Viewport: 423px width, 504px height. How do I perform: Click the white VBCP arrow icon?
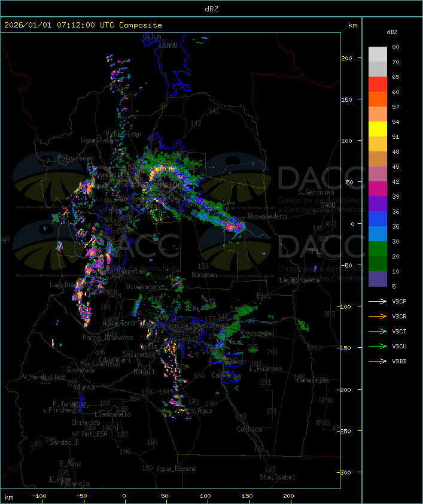[x=378, y=301]
